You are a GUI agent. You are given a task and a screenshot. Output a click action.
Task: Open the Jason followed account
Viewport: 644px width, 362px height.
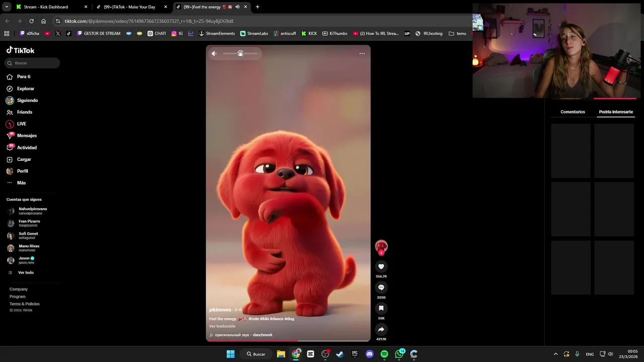click(x=27, y=260)
